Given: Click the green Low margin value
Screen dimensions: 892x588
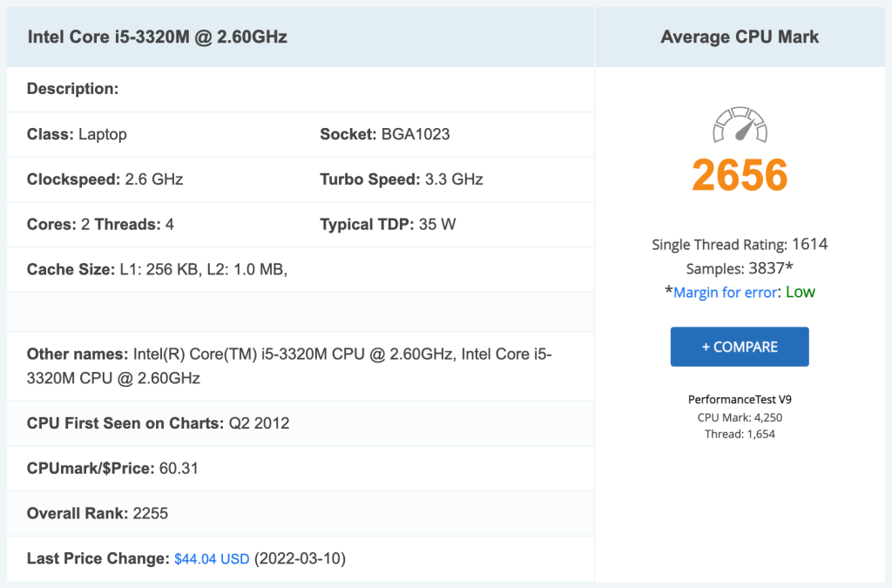Looking at the screenshot, I should pos(800,293).
